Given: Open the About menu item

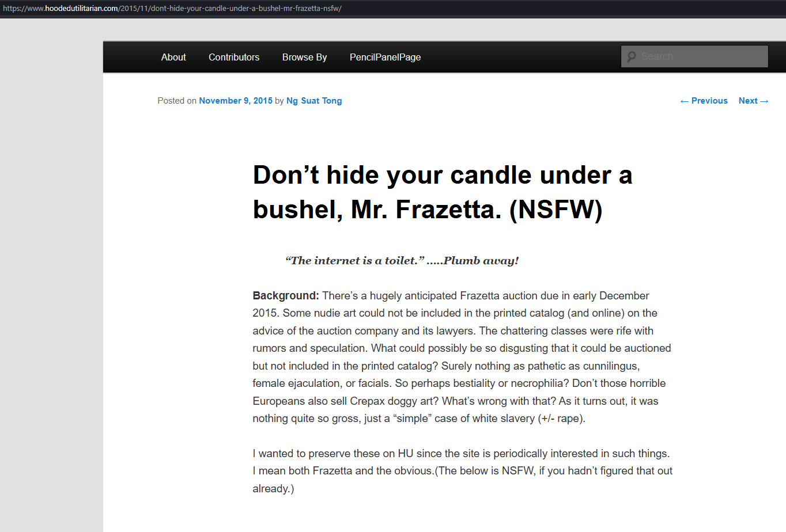Looking at the screenshot, I should [173, 57].
